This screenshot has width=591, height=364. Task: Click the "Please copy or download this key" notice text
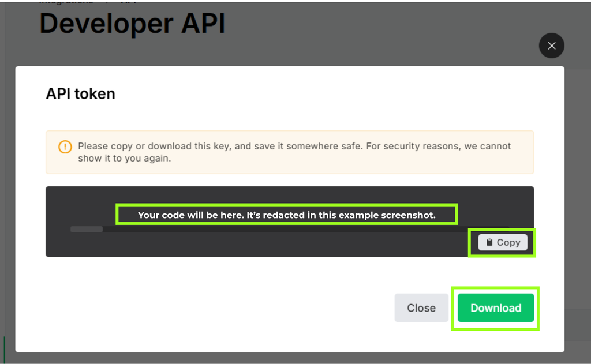coord(294,152)
